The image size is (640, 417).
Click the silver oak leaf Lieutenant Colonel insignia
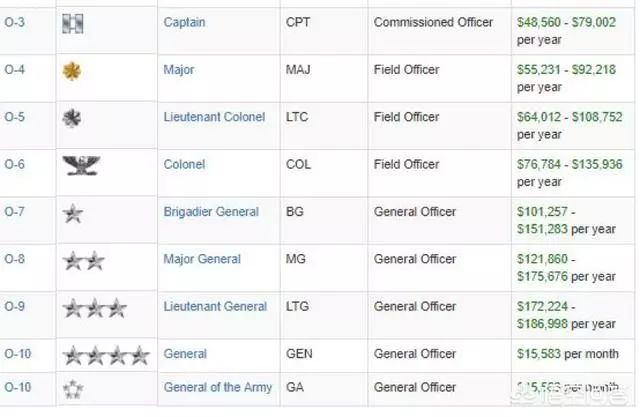pos(71,118)
